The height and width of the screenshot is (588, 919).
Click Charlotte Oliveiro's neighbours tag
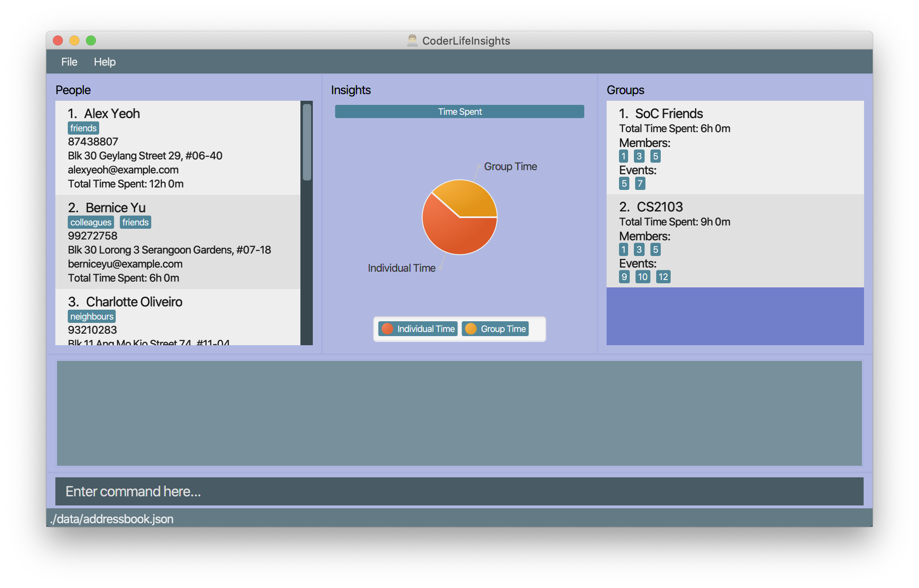[91, 316]
